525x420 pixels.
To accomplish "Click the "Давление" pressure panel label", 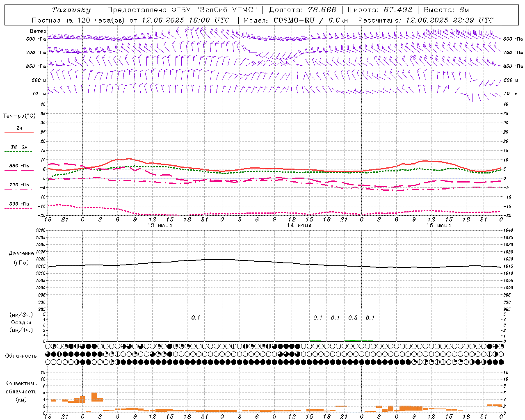I will pos(21,253).
